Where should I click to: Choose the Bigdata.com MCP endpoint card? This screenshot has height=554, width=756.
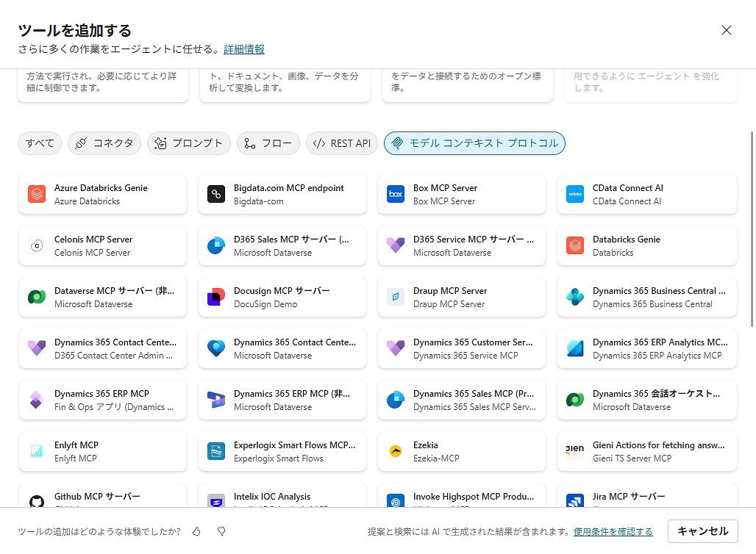[x=282, y=195]
